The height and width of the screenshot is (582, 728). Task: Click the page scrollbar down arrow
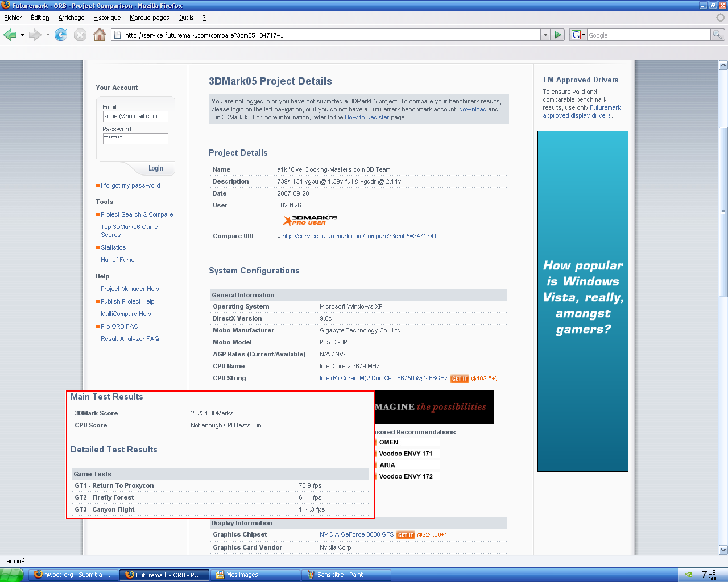tap(723, 550)
